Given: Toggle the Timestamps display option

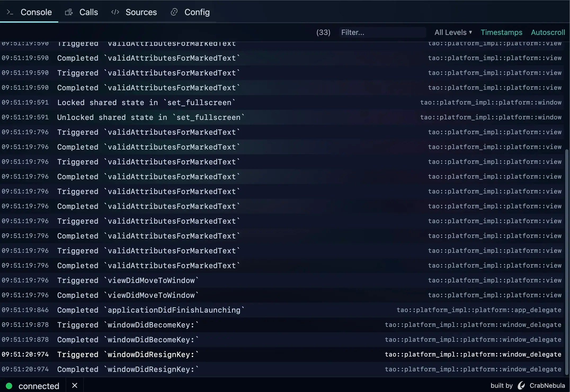Looking at the screenshot, I should click(501, 32).
